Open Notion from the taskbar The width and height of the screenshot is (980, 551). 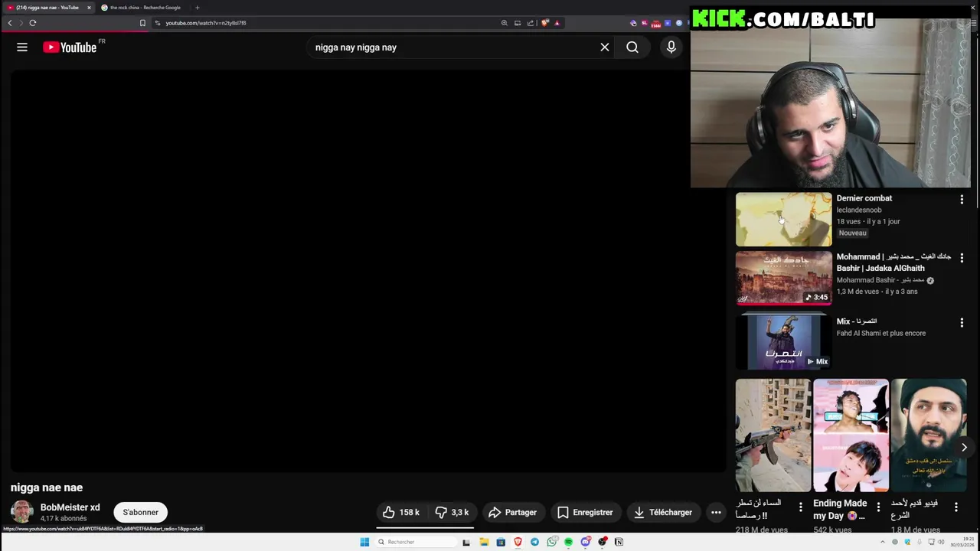click(x=619, y=542)
